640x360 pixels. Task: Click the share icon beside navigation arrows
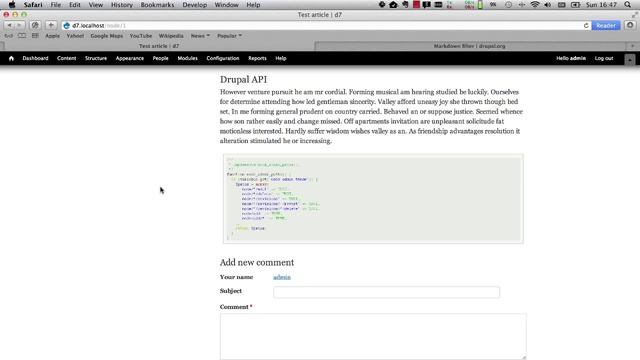click(35, 25)
